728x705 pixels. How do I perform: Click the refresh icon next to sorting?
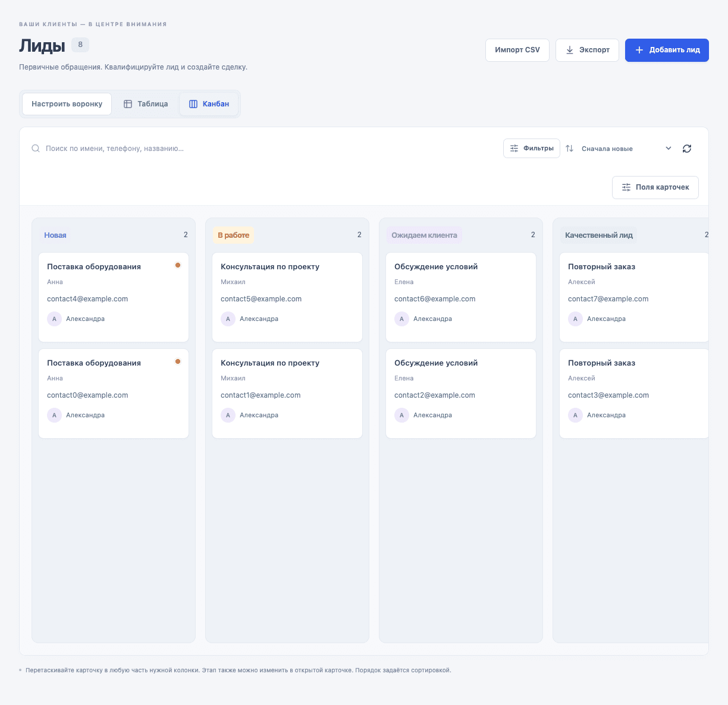(687, 149)
